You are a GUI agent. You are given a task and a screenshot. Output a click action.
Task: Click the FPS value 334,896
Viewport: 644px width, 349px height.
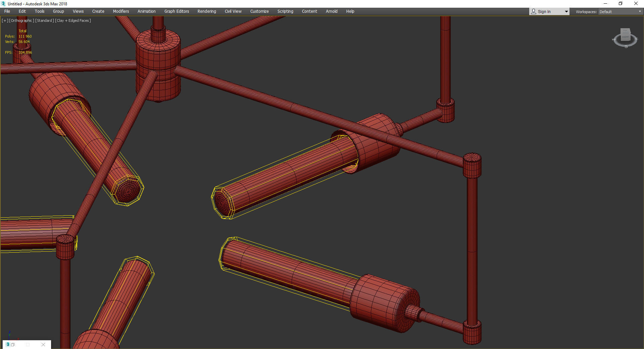pos(26,52)
